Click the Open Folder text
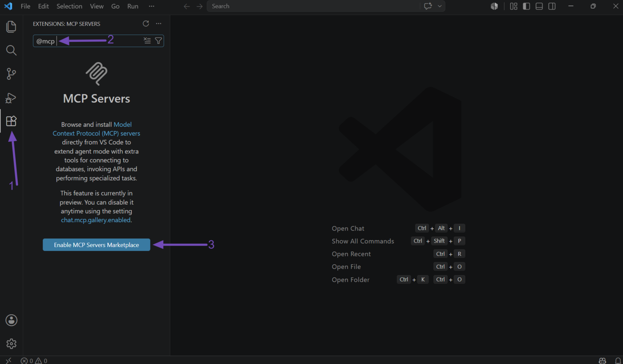This screenshot has width=623, height=364. 351,279
